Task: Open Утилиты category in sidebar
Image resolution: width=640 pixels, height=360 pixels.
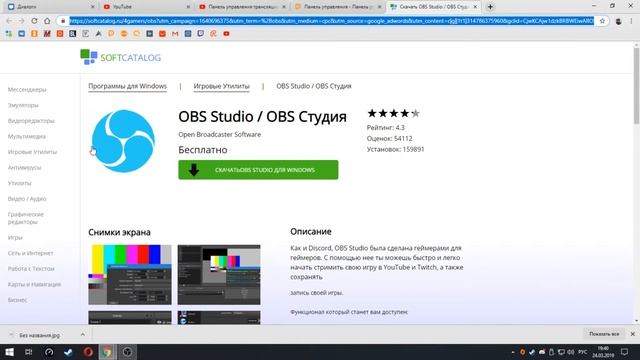Action: 20,183
